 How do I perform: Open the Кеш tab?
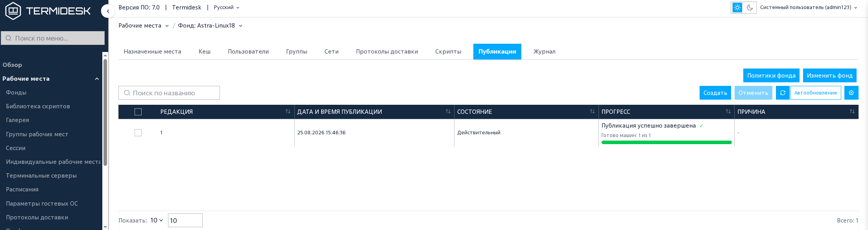[x=205, y=52]
